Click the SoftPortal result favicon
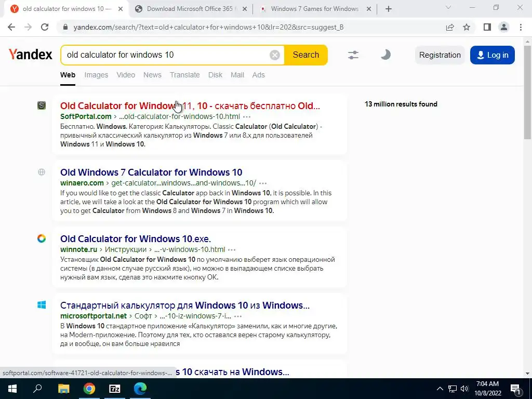 click(x=42, y=105)
